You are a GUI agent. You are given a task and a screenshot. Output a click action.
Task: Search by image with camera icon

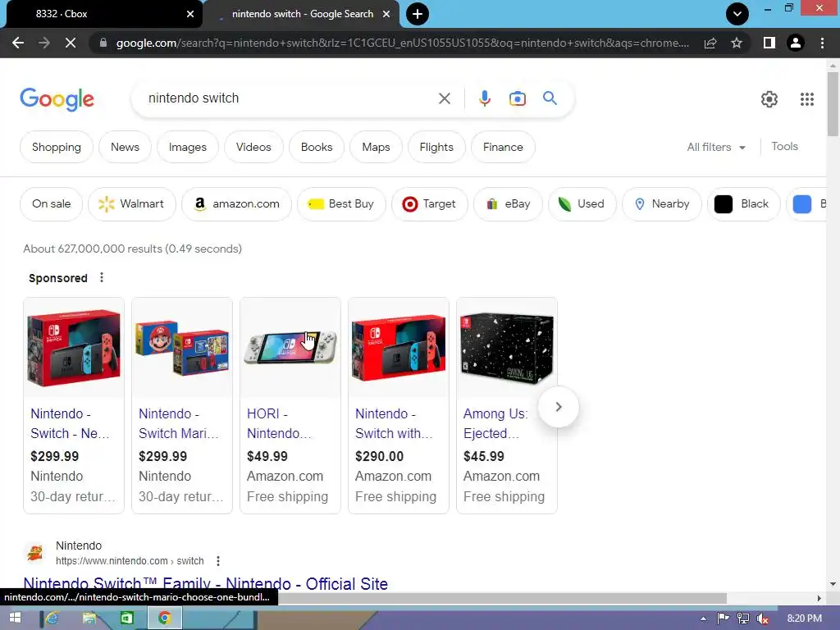[x=518, y=98]
